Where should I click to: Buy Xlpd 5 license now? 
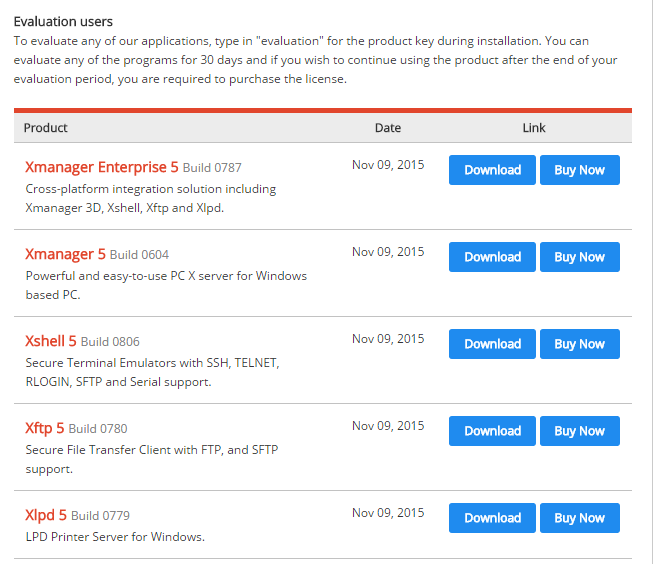579,518
